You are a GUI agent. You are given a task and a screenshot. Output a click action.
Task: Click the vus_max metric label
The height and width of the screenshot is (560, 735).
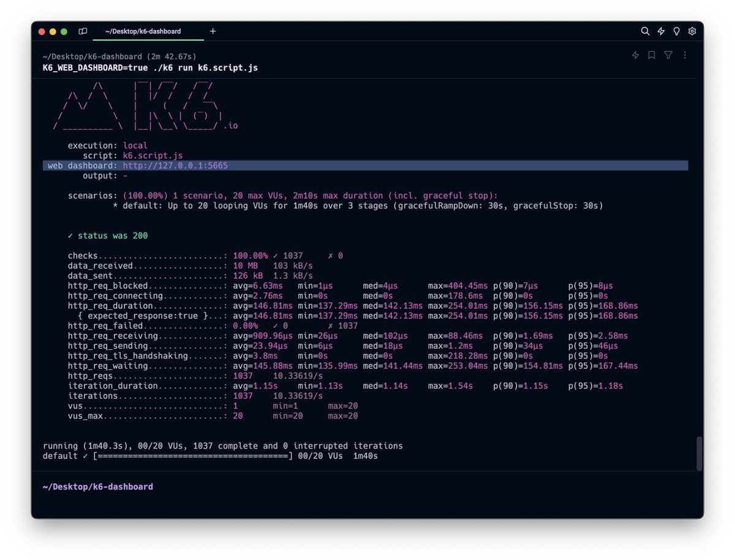(x=85, y=416)
